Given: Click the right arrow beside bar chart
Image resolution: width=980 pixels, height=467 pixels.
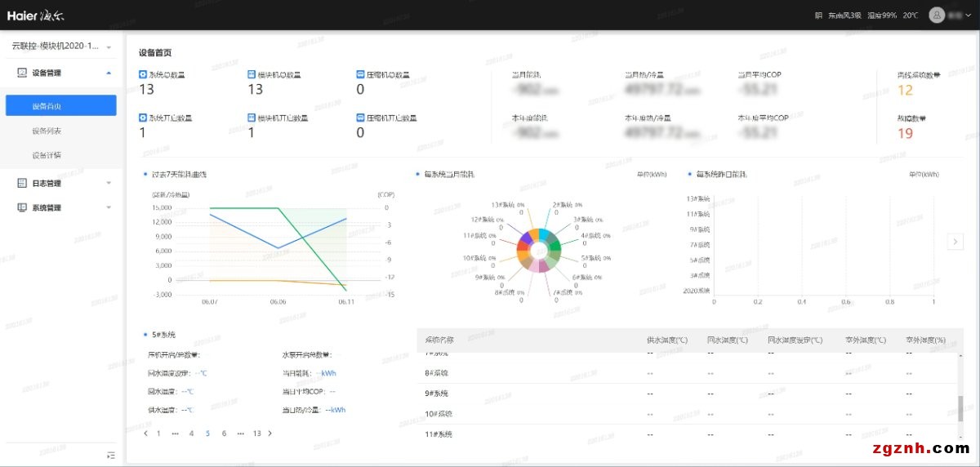Looking at the screenshot, I should click(955, 241).
